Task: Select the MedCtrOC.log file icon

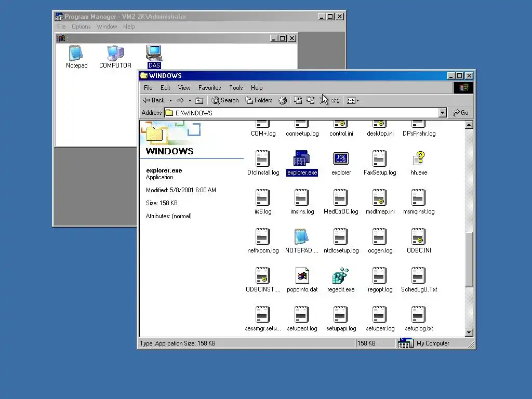Action: (340, 197)
